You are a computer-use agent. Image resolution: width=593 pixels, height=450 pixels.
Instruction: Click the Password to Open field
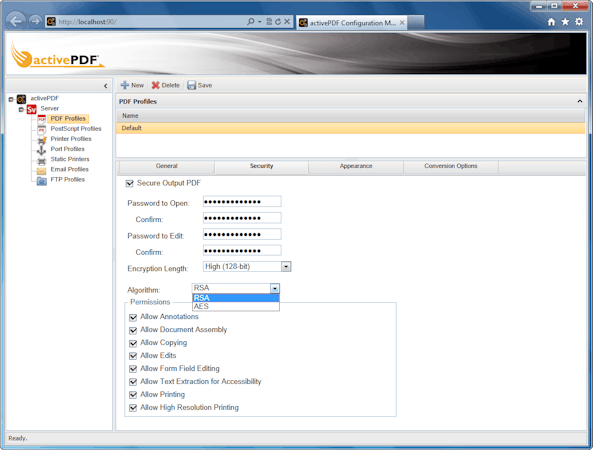[242, 202]
